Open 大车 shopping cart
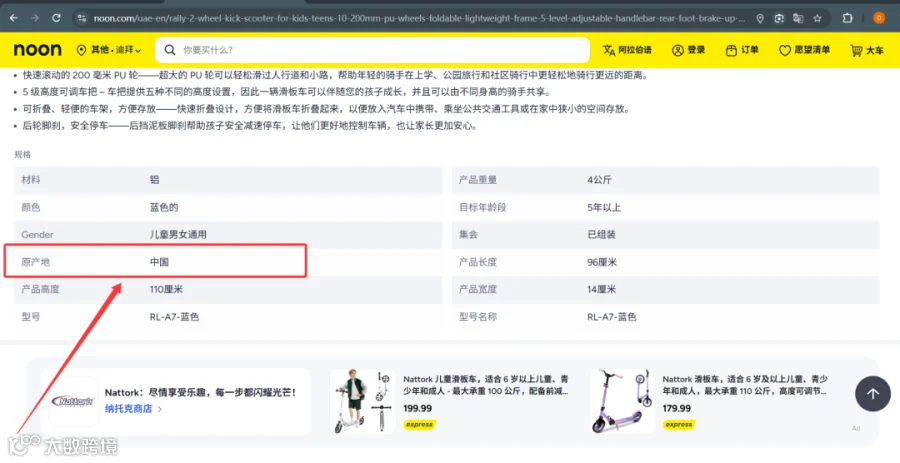This screenshot has height=463, width=900. click(867, 50)
